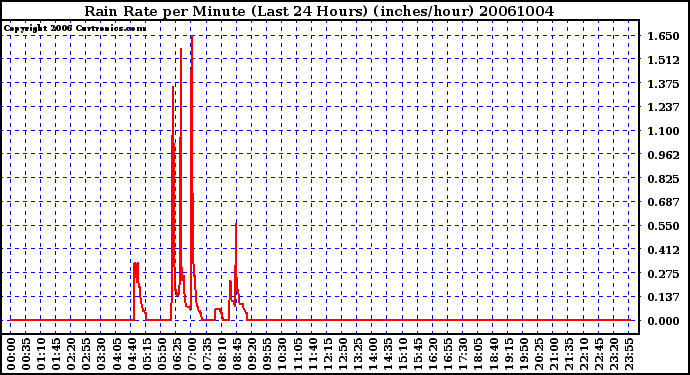This screenshot has width=690, height=375.
Task: Select the 0.687 y-axis value
Action: (x=663, y=202)
